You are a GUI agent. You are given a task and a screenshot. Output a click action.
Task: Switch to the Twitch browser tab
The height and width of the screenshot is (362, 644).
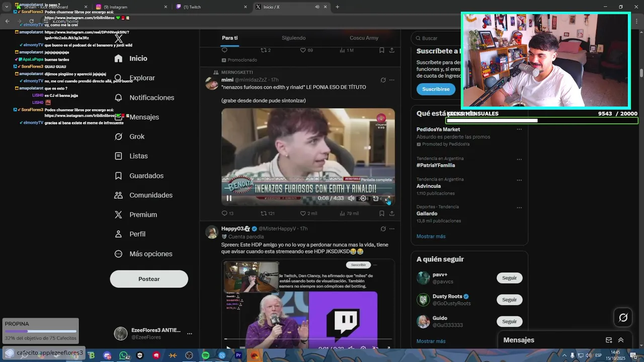point(211,7)
